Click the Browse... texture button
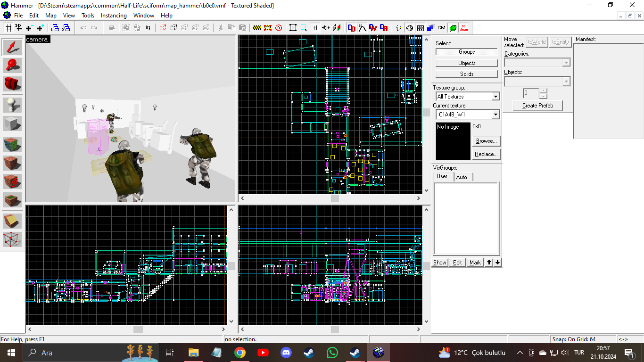The width and height of the screenshot is (644, 362). [486, 141]
